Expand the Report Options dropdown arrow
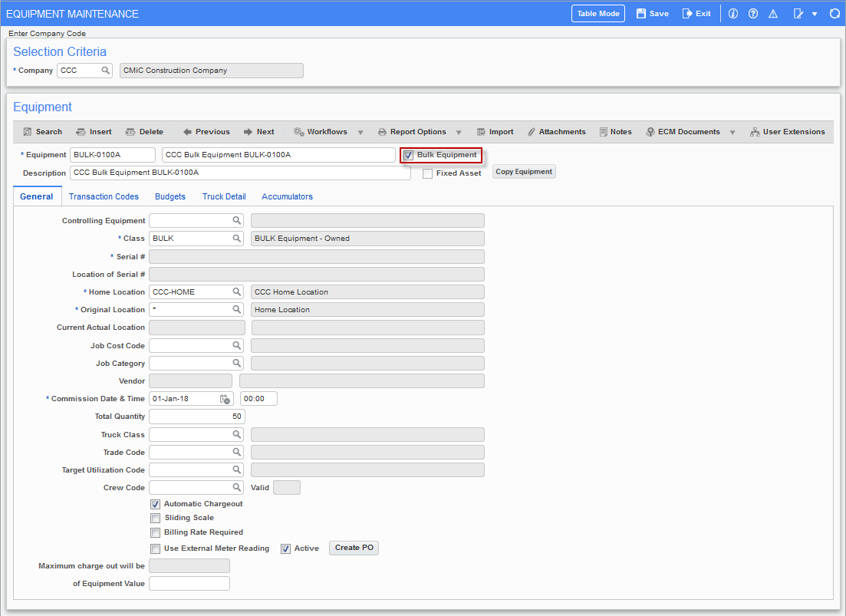The image size is (846, 616). click(x=459, y=133)
